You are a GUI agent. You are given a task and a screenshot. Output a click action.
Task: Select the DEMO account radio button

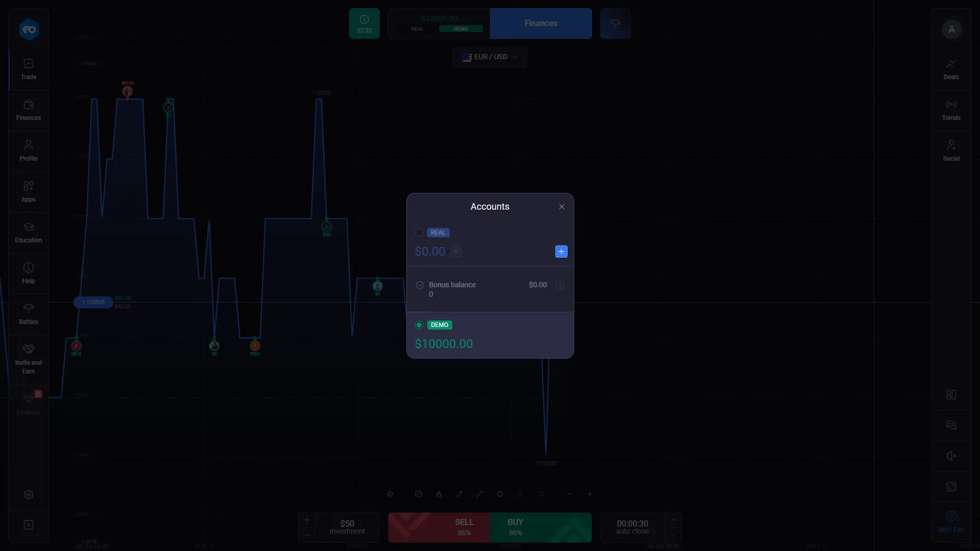(419, 325)
